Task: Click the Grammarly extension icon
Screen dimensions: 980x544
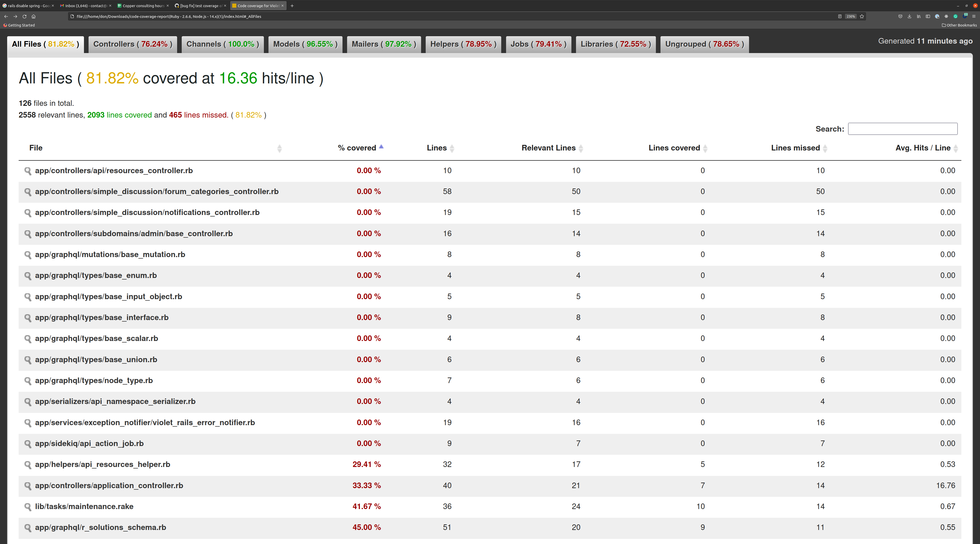Action: pos(955,16)
